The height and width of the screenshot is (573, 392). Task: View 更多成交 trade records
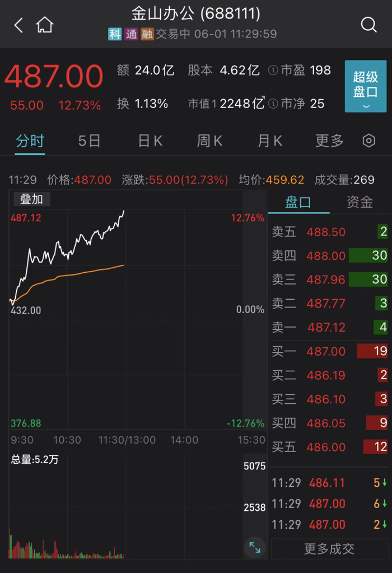pos(329,549)
